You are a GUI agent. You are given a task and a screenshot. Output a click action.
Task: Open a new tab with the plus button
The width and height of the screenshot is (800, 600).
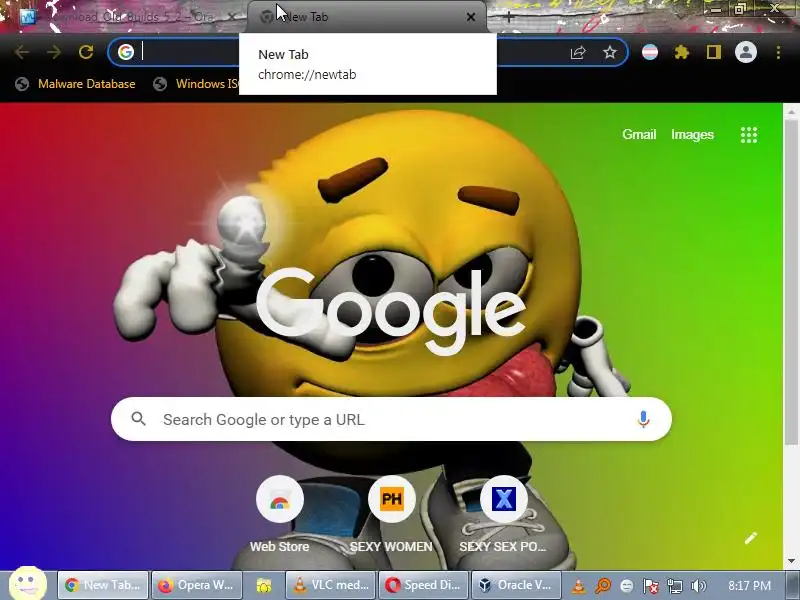click(509, 17)
